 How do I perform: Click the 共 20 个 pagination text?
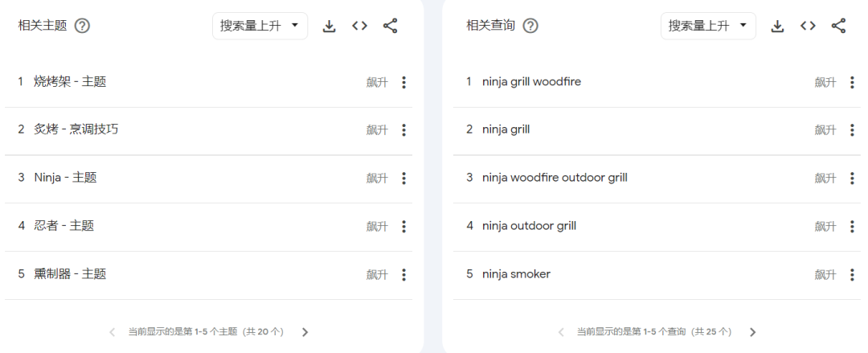pos(264,332)
